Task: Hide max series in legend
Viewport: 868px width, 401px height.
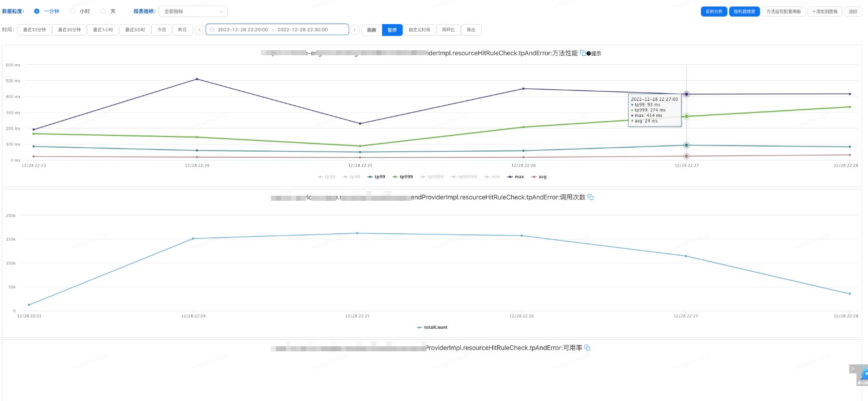Action: coord(516,177)
